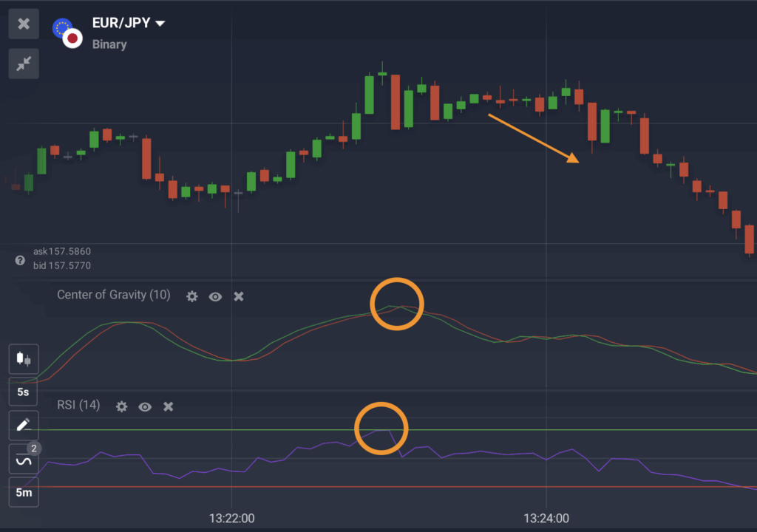
Task: Open the candlestick chart type selector
Action: click(x=24, y=360)
